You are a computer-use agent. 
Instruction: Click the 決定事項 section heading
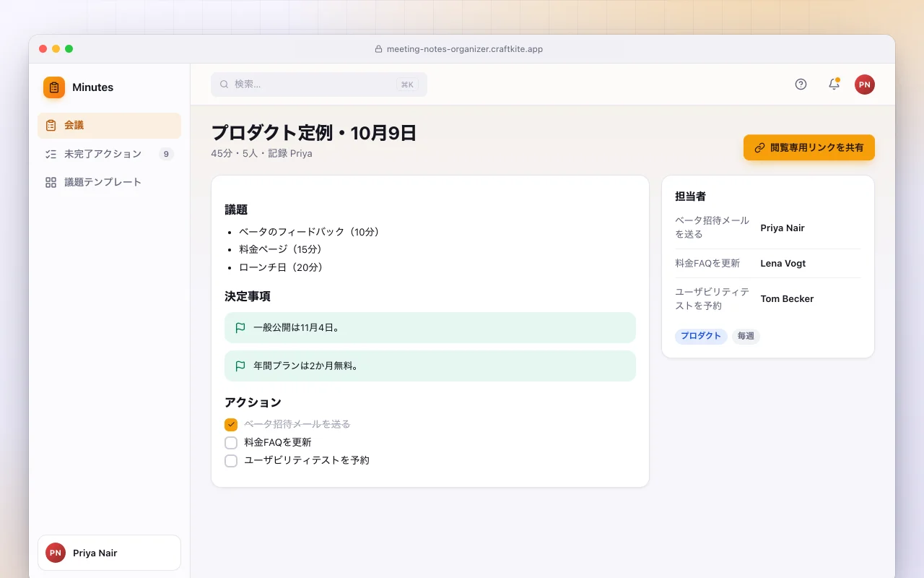248,296
